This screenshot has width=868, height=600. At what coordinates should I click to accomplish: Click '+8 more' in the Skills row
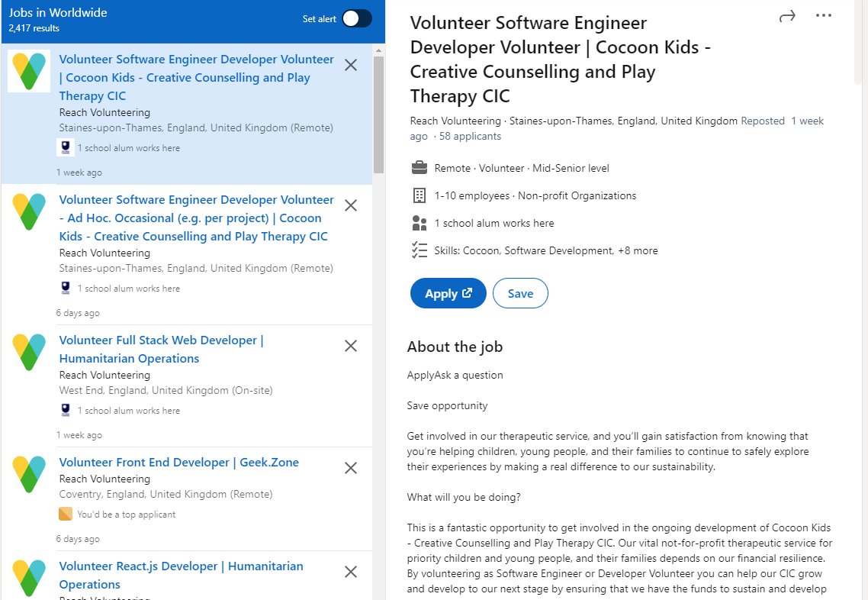(638, 250)
